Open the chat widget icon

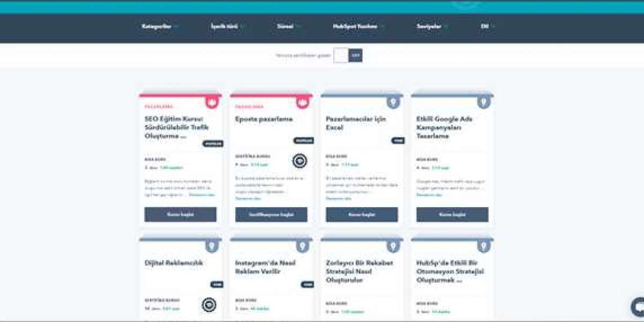(x=638, y=307)
